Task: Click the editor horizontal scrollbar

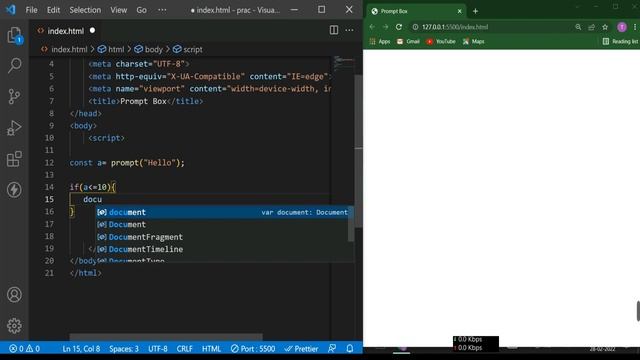Action: (166, 337)
